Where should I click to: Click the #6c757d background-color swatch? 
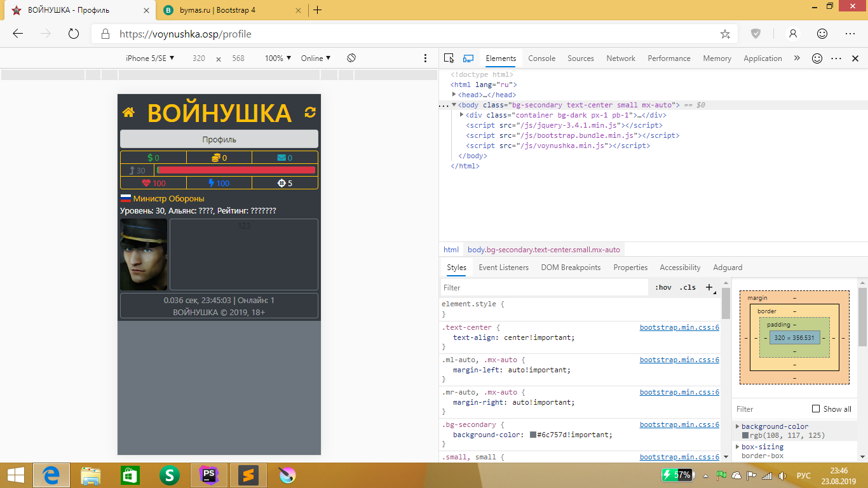(x=533, y=435)
